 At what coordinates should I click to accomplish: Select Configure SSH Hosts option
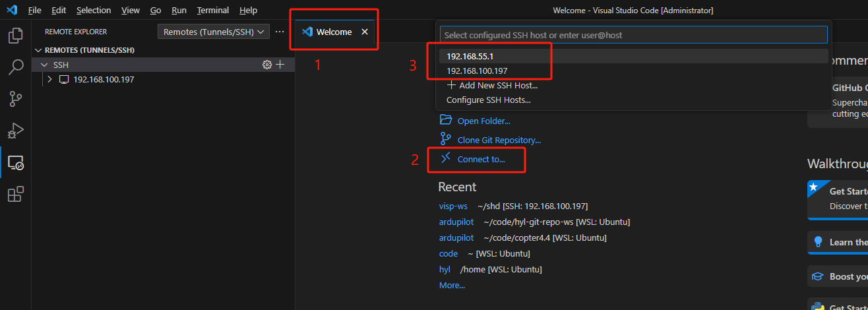pos(634,100)
